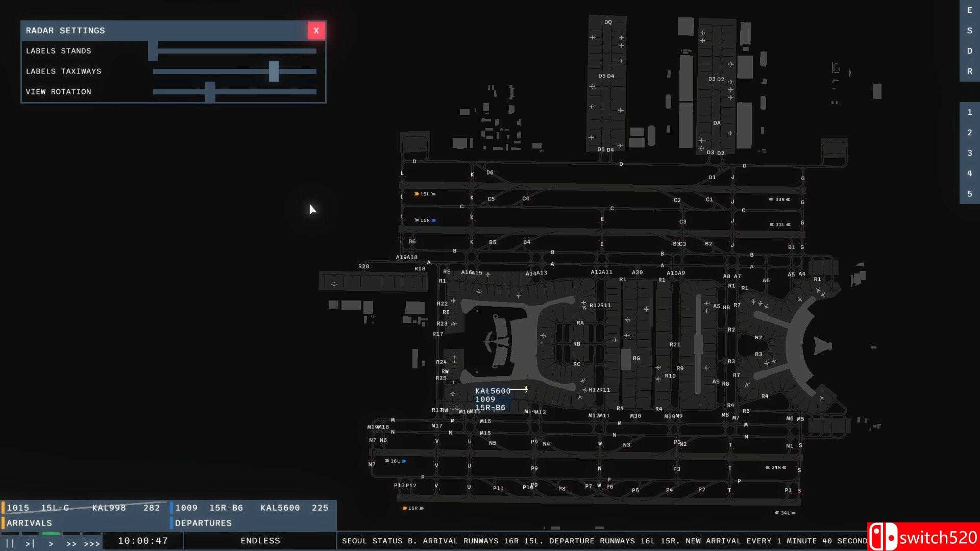
Task: Pause the simulation
Action: tap(10, 543)
